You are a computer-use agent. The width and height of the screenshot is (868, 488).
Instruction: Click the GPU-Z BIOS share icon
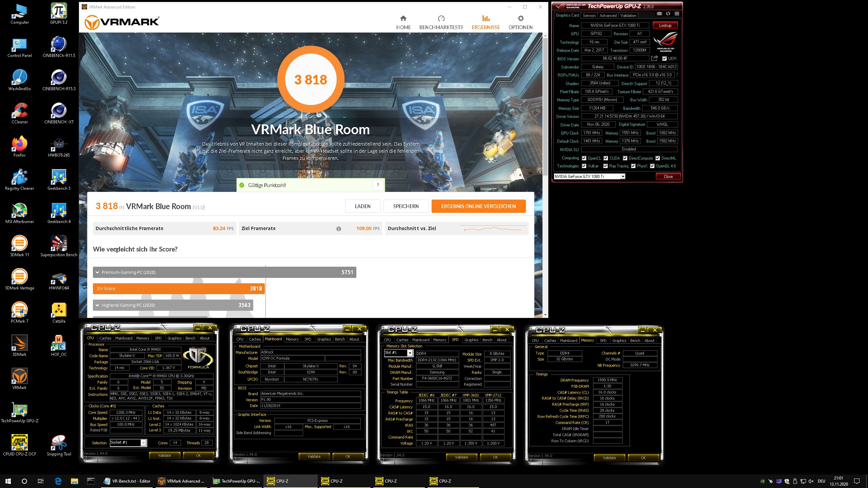[654, 58]
